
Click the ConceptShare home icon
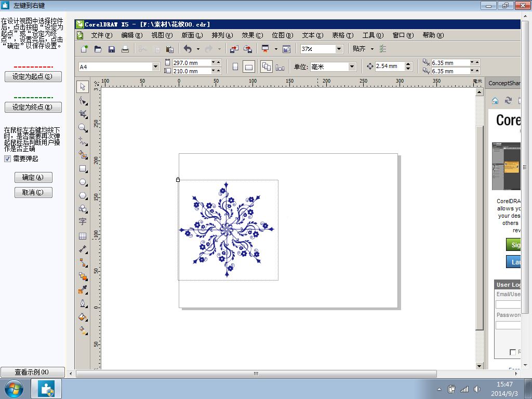(495, 100)
